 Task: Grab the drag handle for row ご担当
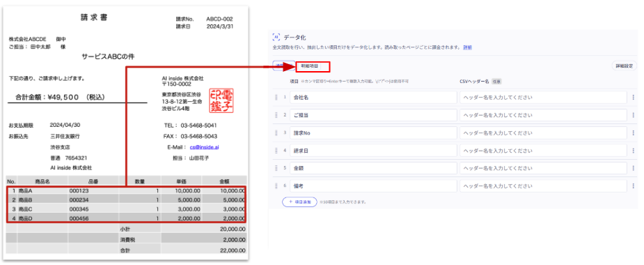[276, 115]
